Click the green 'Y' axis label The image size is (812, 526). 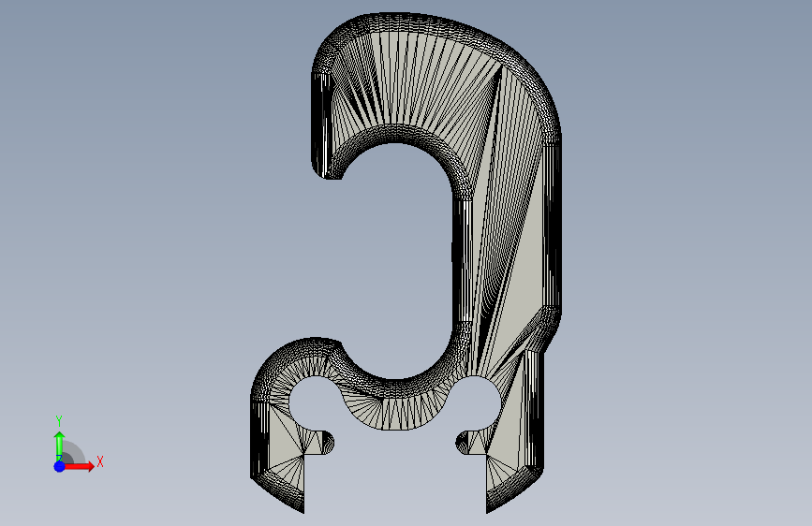coord(59,421)
